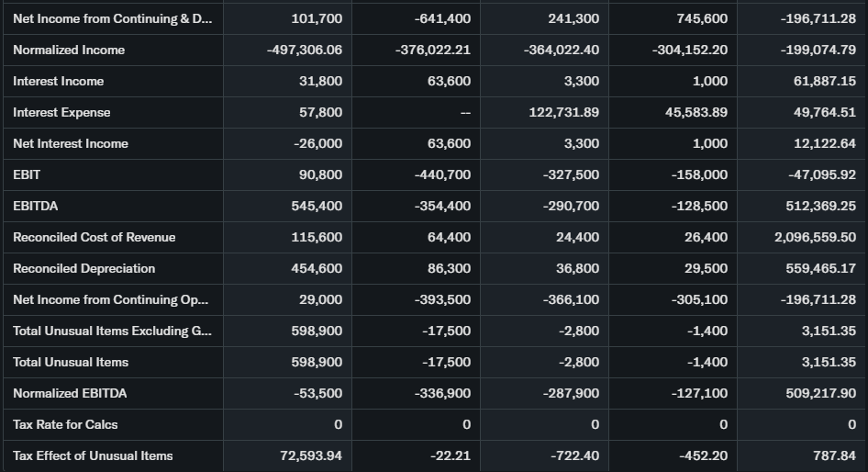Screen dimensions: 868x472
Task: Click the 545,400 EBITDA cell
Action: point(317,206)
